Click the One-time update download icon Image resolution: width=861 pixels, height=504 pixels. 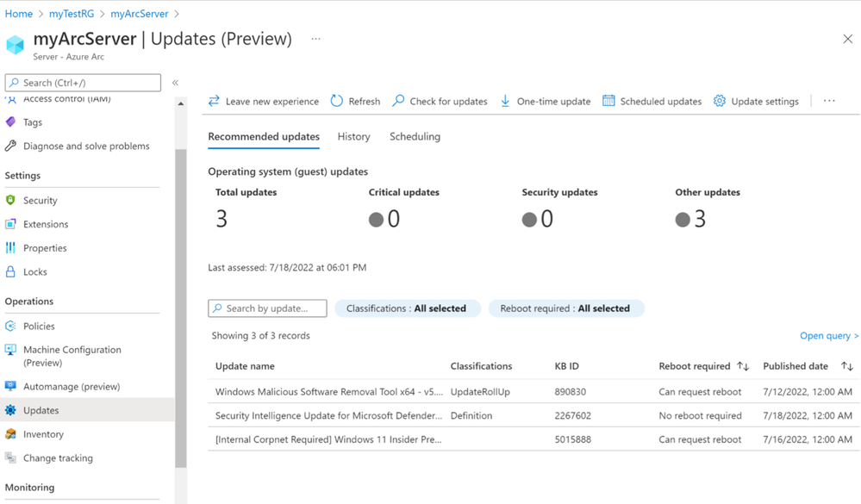tap(505, 101)
